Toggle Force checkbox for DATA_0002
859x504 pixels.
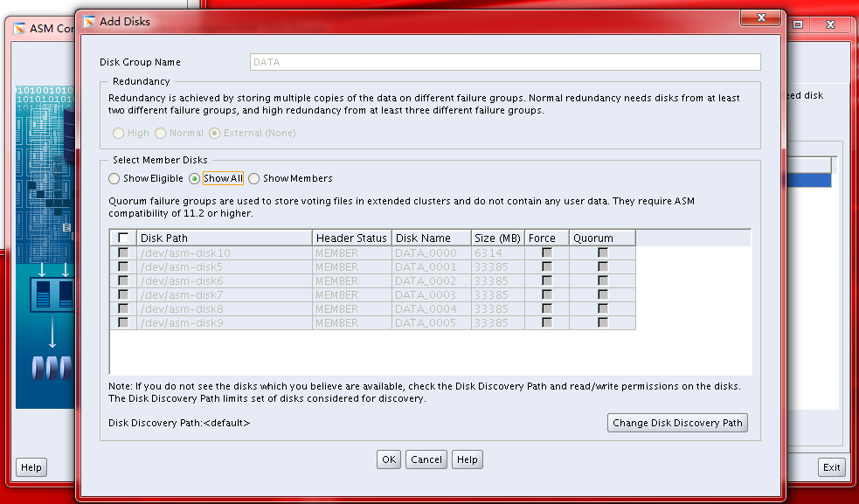[x=547, y=280]
